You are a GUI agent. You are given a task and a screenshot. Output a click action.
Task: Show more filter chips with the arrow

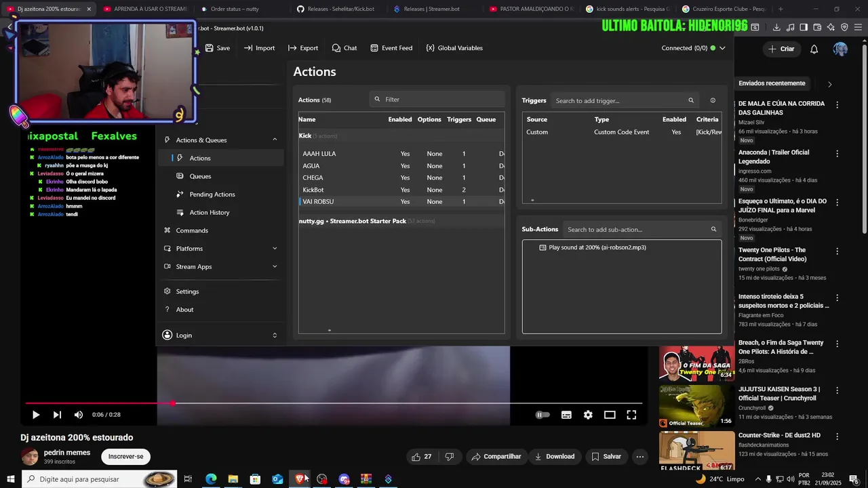pyautogui.click(x=829, y=84)
